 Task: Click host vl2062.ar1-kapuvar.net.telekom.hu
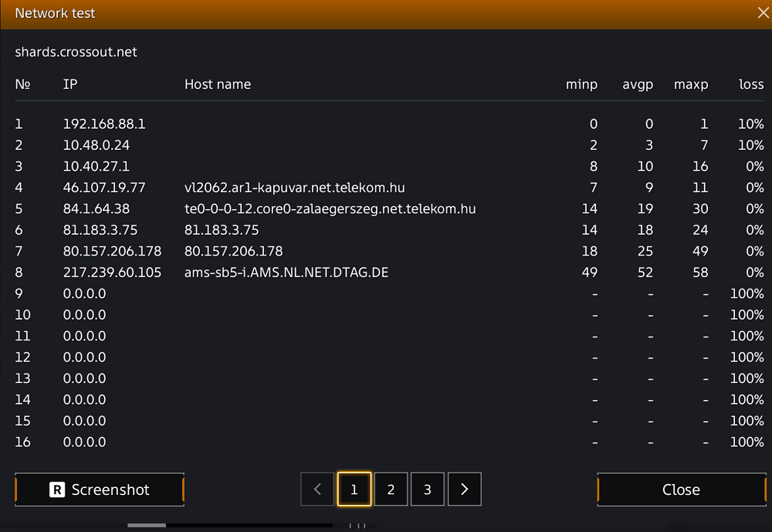(x=294, y=187)
